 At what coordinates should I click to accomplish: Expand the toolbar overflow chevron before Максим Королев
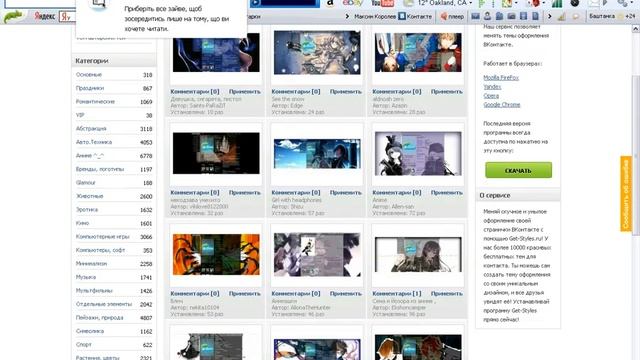pos(347,16)
